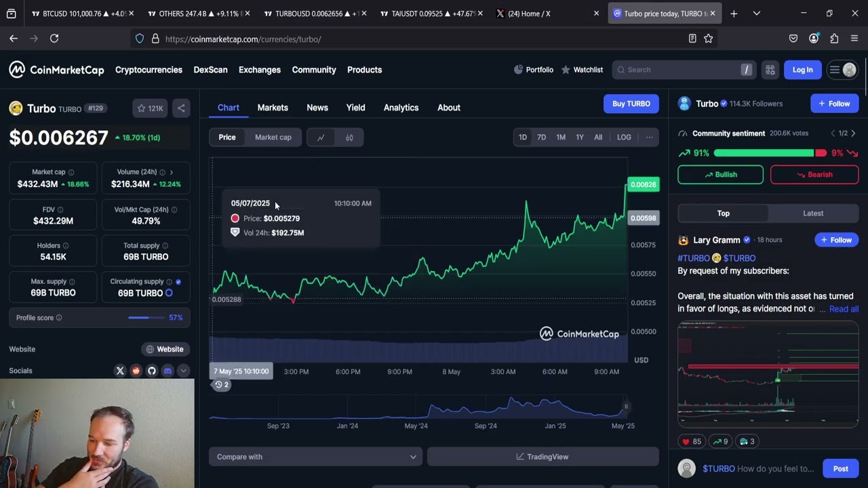Click the Holders info icon
The height and width of the screenshot is (488, 868).
[x=65, y=246]
